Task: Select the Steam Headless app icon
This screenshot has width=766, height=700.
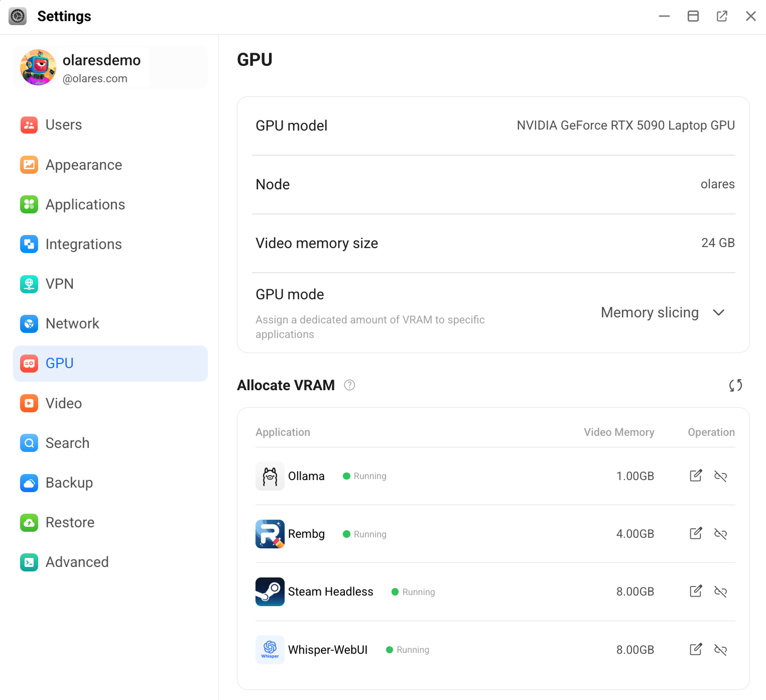Action: pos(270,592)
